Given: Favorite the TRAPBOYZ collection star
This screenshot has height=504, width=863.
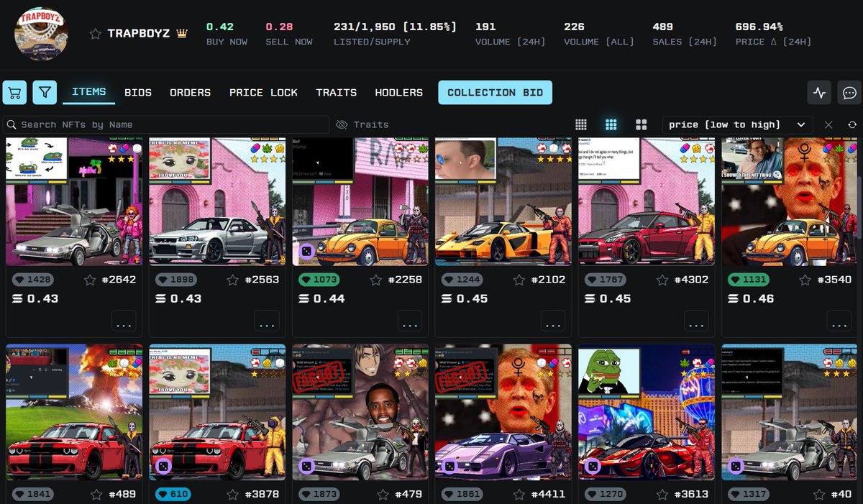Looking at the screenshot, I should [x=96, y=34].
